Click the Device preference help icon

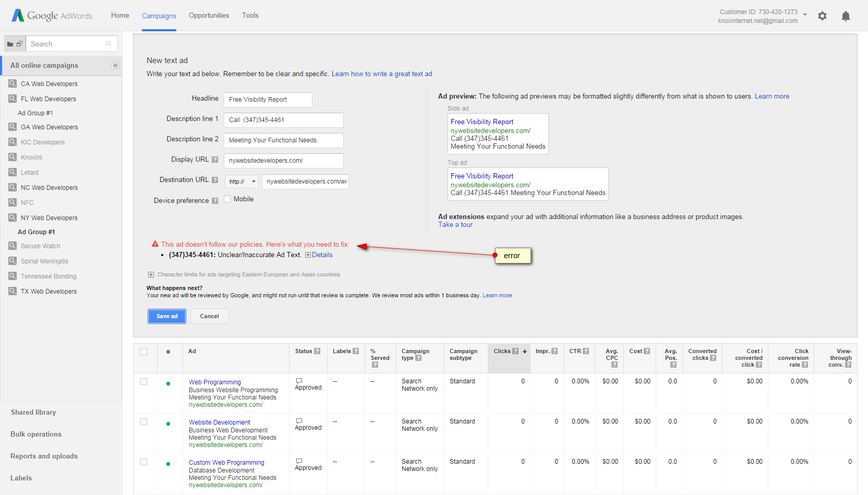(x=215, y=201)
